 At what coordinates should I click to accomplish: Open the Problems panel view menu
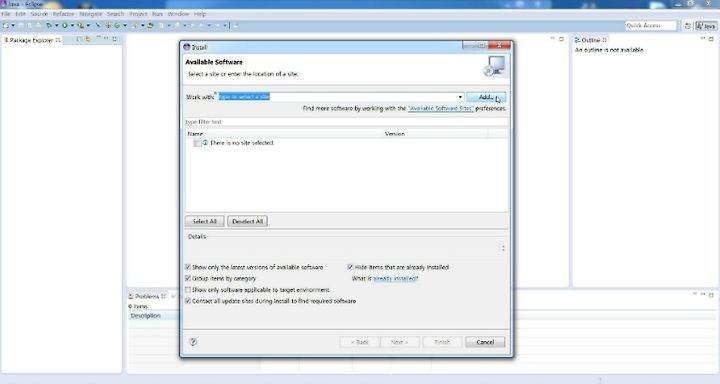pyautogui.click(x=695, y=294)
